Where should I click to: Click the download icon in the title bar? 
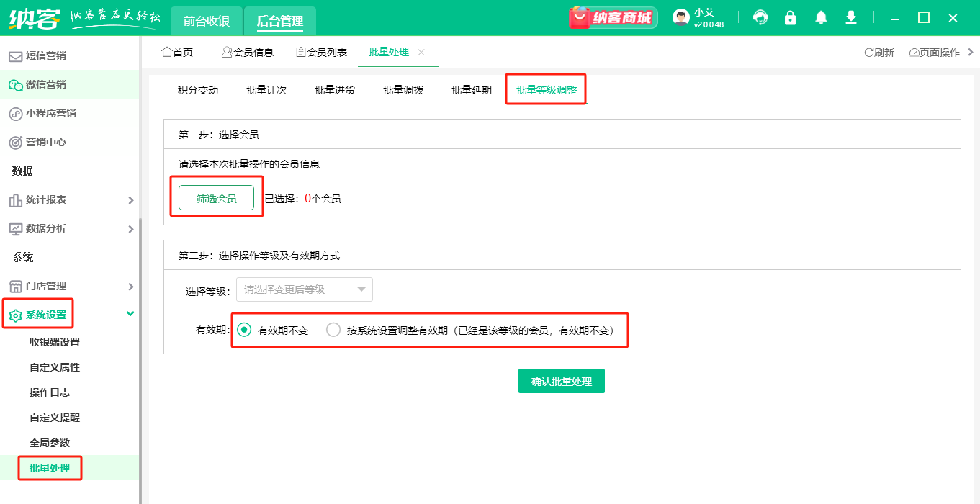click(850, 17)
